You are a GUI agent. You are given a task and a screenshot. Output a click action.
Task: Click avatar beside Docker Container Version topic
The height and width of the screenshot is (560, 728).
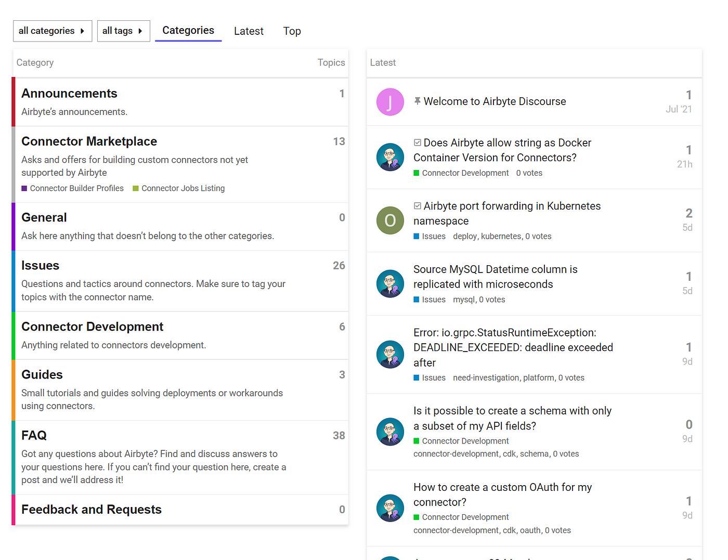click(x=390, y=157)
